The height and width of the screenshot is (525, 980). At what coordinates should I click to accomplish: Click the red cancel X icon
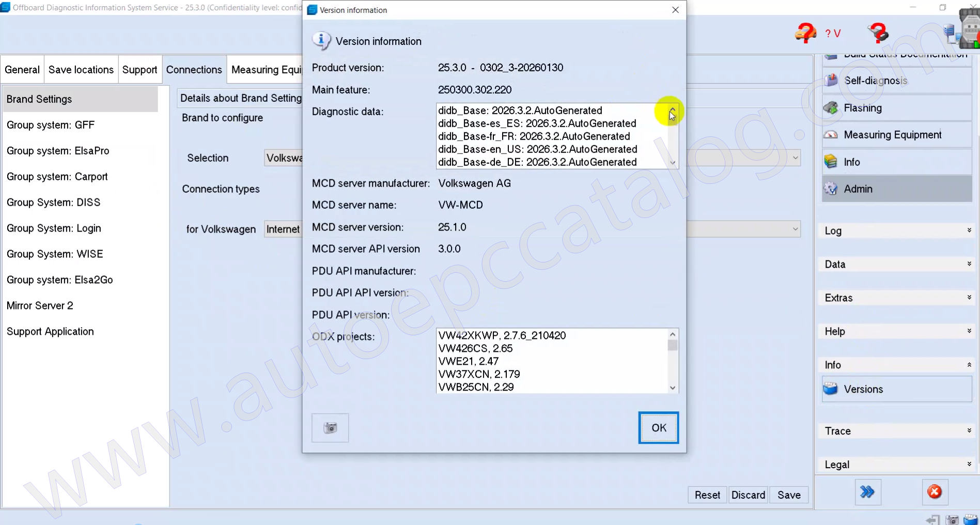(935, 492)
